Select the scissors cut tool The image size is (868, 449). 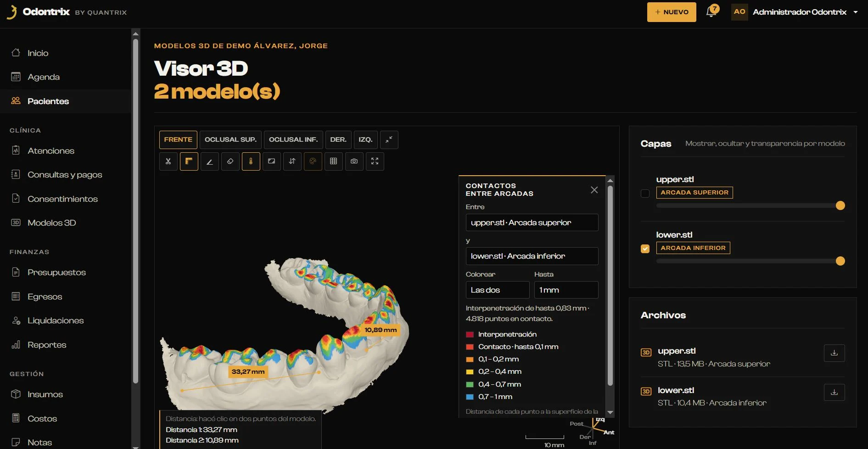168,161
